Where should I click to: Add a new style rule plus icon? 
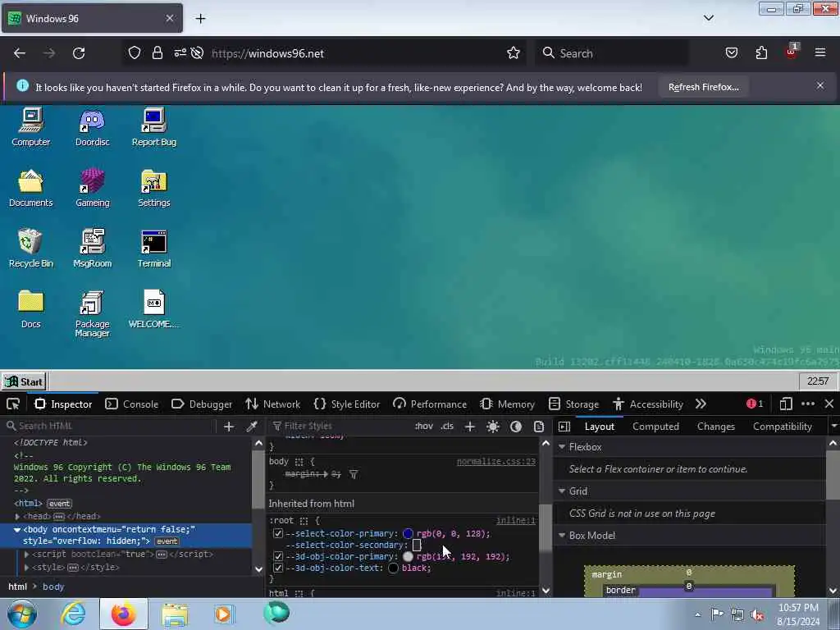tap(470, 427)
